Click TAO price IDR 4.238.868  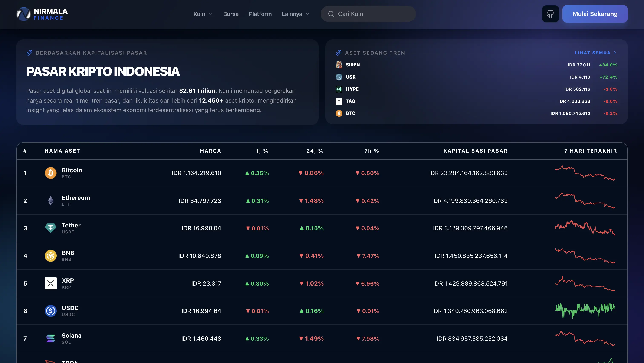(574, 101)
